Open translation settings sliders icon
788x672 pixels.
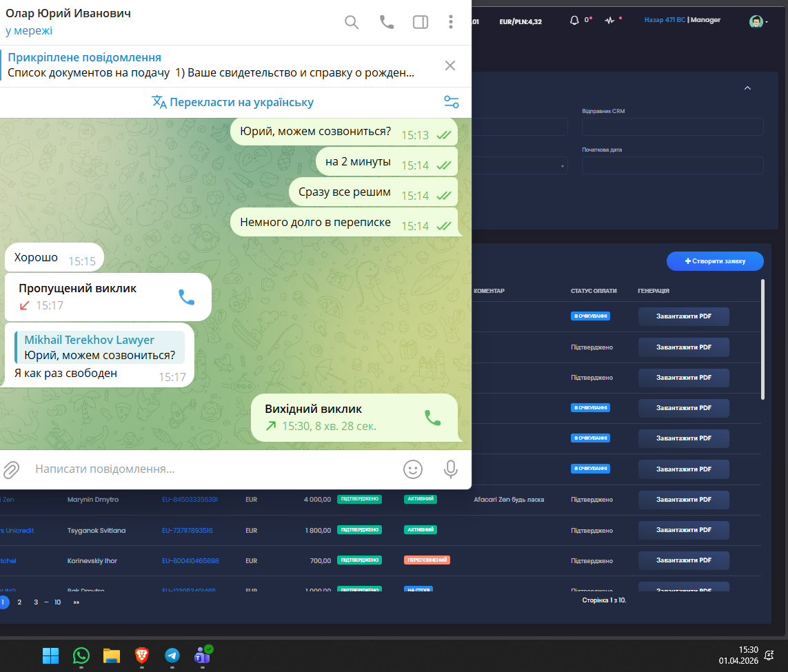click(452, 102)
